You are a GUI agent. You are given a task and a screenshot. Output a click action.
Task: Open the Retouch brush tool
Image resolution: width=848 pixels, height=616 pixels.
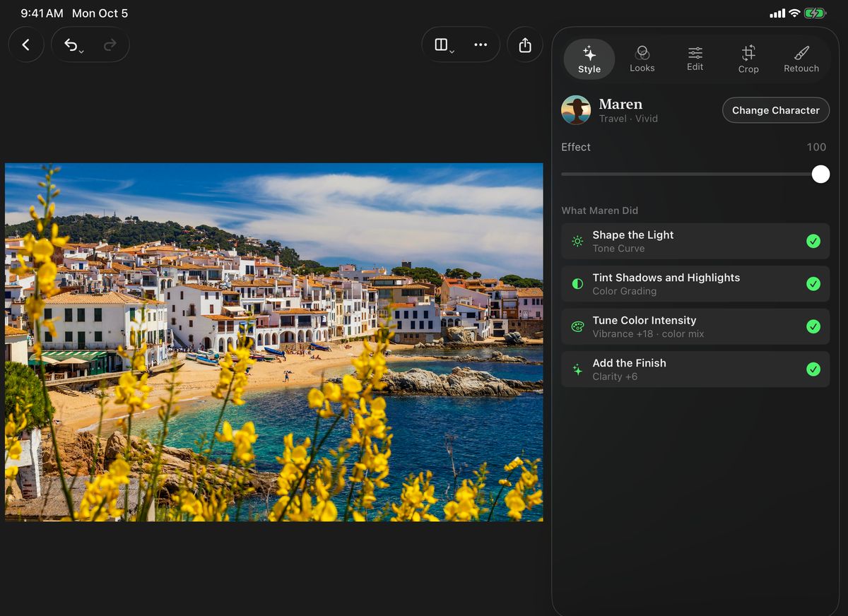[801, 59]
